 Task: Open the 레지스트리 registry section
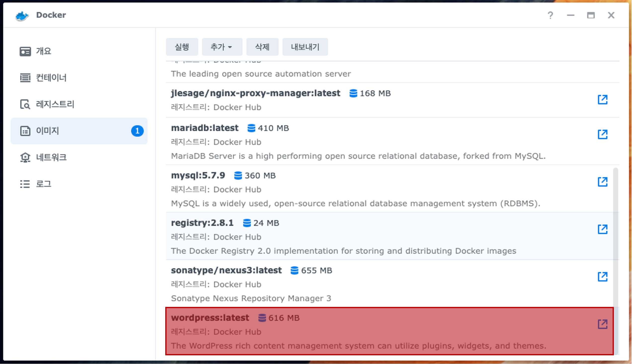(54, 104)
